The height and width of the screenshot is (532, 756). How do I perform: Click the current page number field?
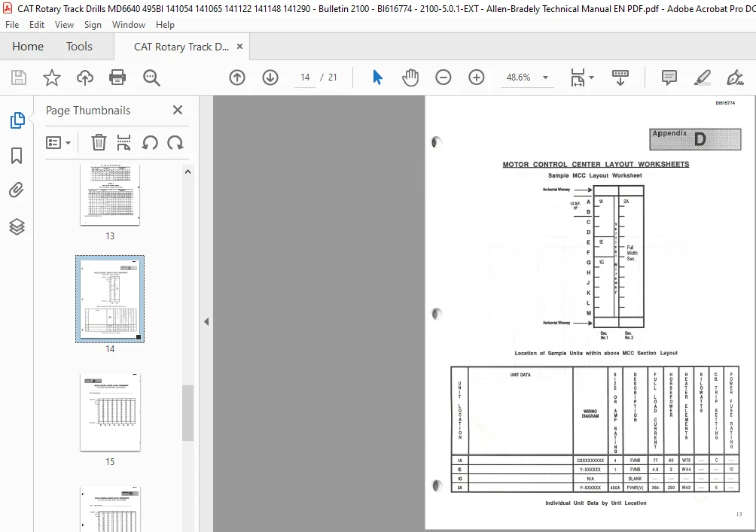click(x=305, y=78)
